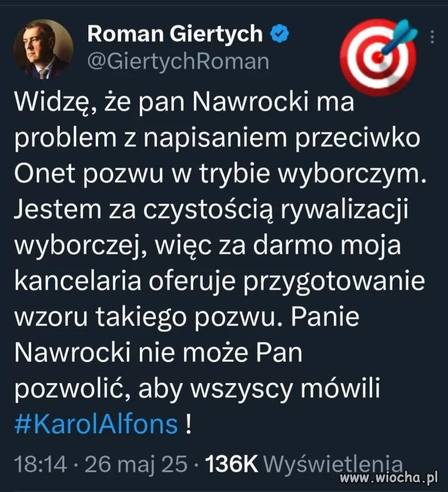
Task: Click the word wyborczym in the tweet
Action: (352, 175)
